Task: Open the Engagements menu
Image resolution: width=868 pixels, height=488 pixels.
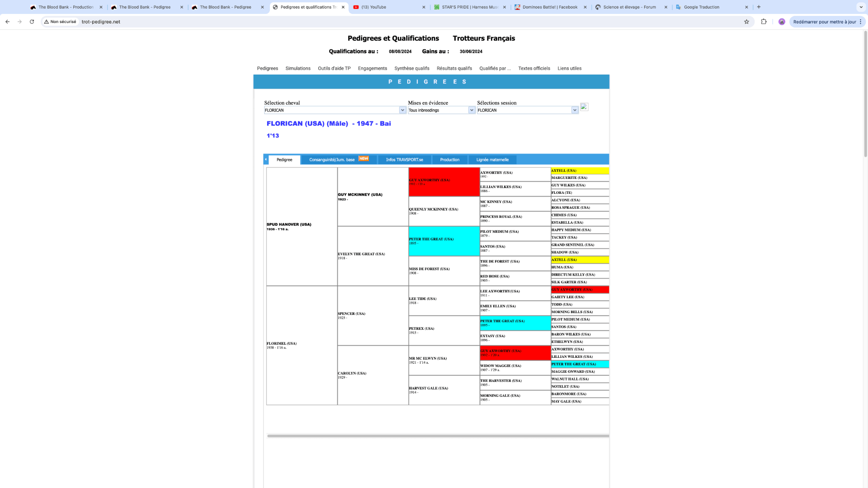Action: point(373,68)
